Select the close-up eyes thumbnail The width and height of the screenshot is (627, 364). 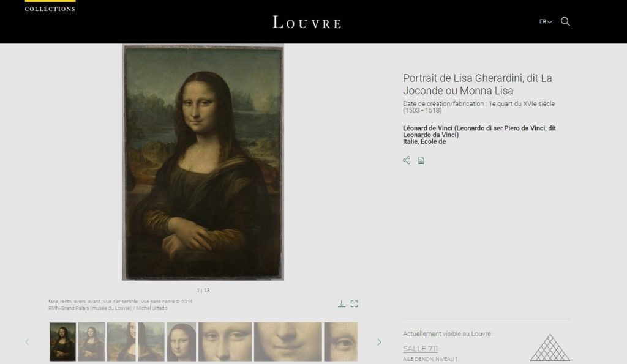click(x=225, y=342)
